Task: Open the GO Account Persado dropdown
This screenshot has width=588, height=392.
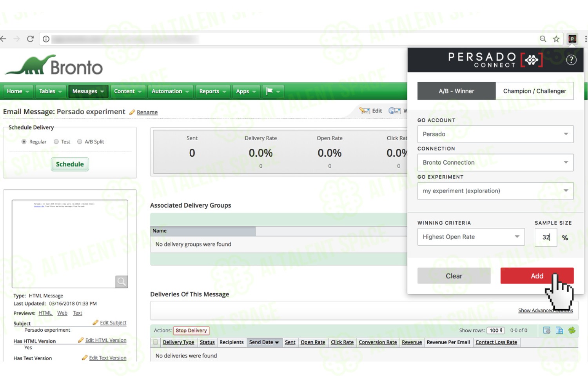Action: point(495,134)
